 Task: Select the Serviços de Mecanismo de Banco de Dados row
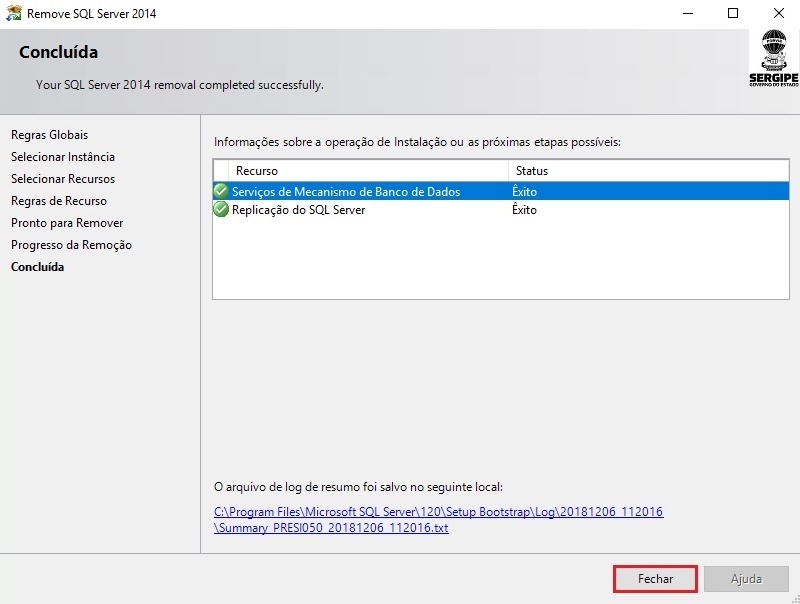point(346,191)
